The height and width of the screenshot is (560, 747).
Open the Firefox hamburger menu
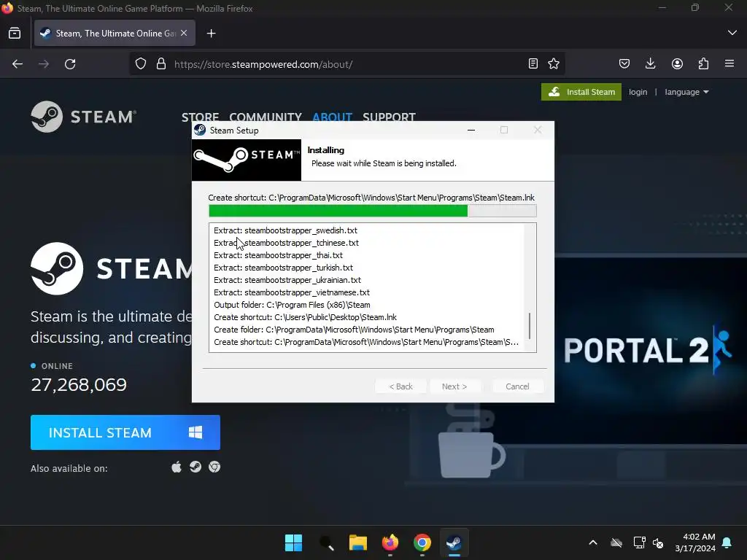729,63
